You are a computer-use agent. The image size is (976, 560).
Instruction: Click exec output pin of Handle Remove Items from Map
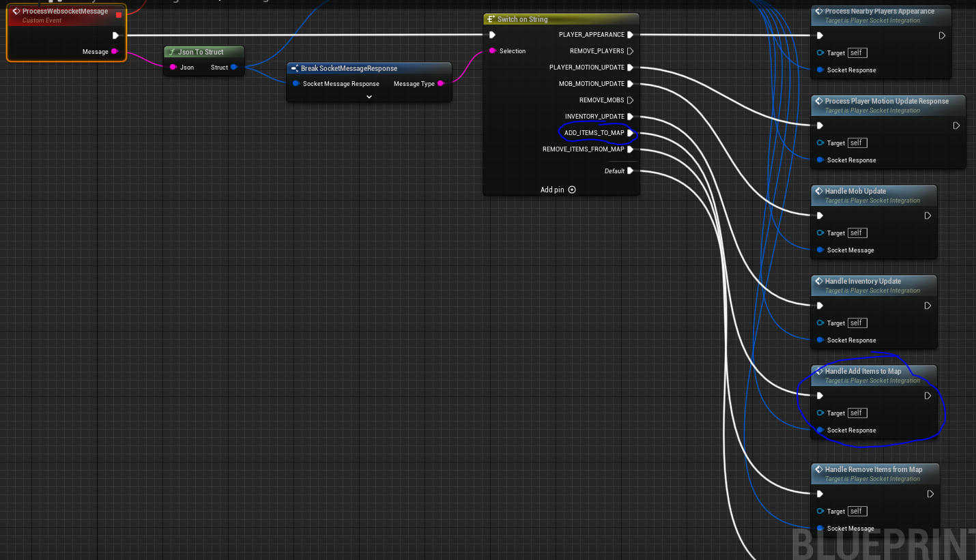[930, 494]
